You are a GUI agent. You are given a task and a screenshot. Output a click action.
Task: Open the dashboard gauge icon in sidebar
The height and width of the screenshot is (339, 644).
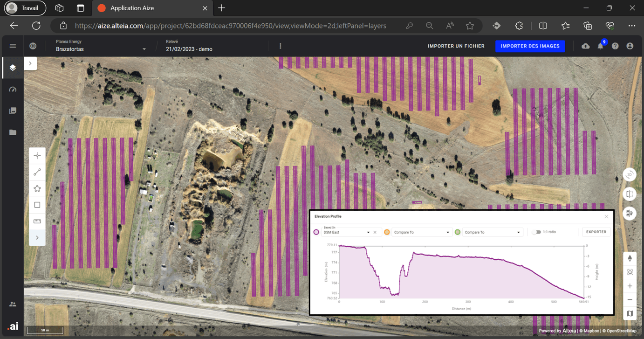(13, 89)
